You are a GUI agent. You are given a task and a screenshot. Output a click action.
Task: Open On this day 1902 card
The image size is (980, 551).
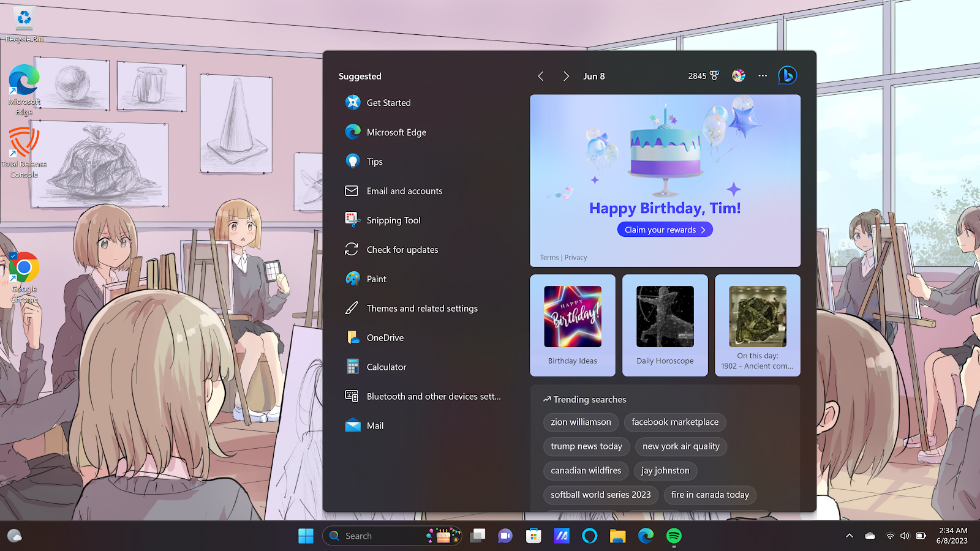pyautogui.click(x=758, y=325)
